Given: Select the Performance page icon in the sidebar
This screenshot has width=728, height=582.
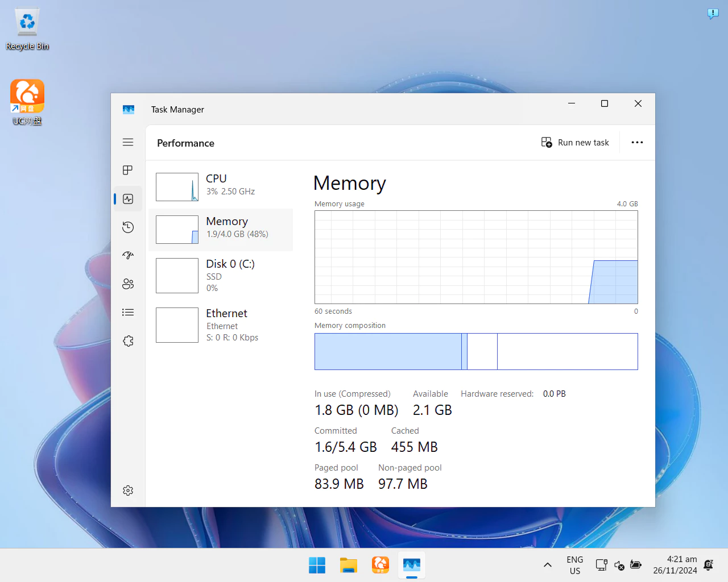Looking at the screenshot, I should [x=128, y=199].
